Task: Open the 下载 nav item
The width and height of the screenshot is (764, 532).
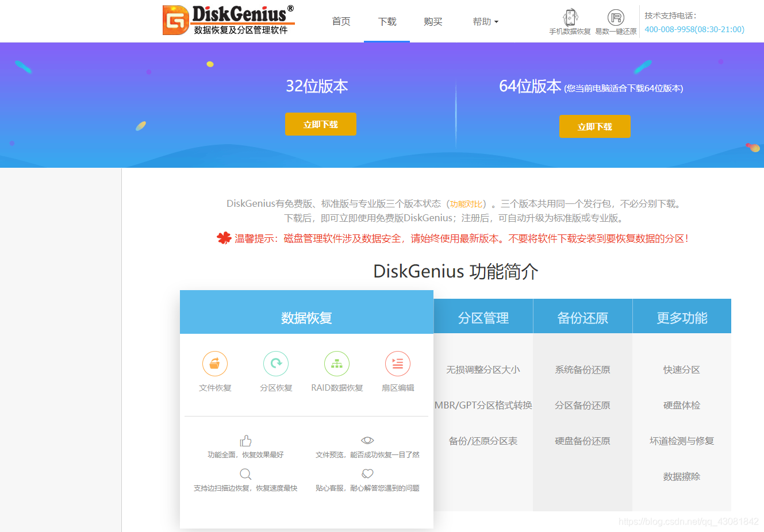Action: click(x=387, y=22)
